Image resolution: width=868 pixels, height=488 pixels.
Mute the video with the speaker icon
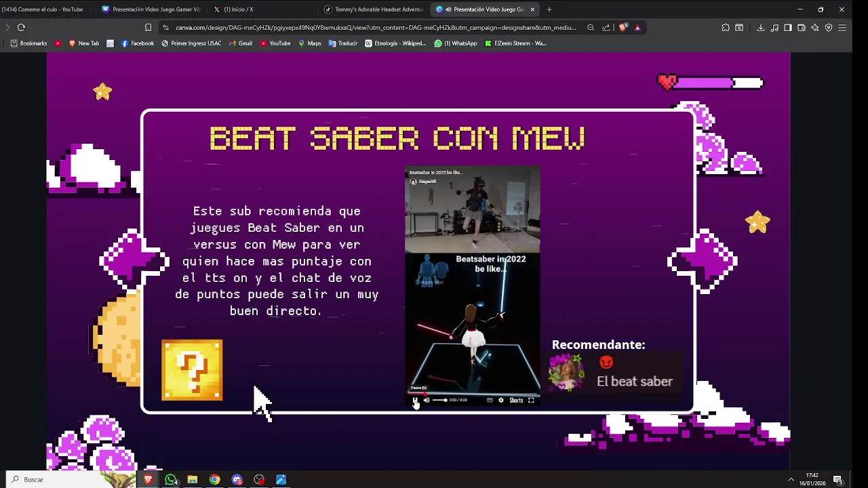(x=427, y=401)
